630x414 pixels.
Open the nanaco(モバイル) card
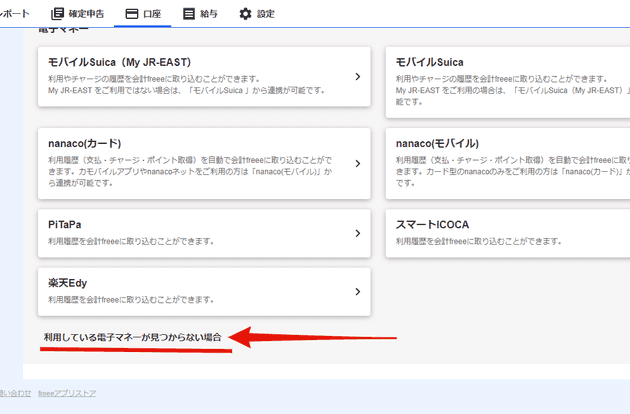click(508, 164)
